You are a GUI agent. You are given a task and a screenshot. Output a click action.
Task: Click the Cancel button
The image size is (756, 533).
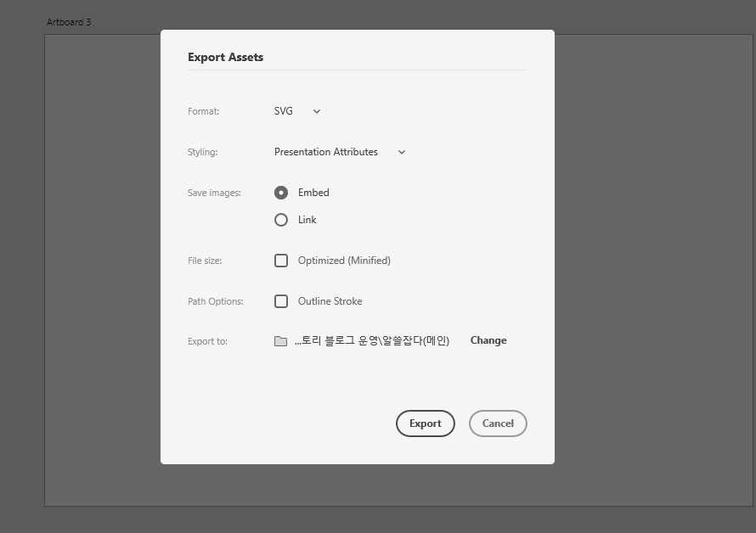click(498, 424)
